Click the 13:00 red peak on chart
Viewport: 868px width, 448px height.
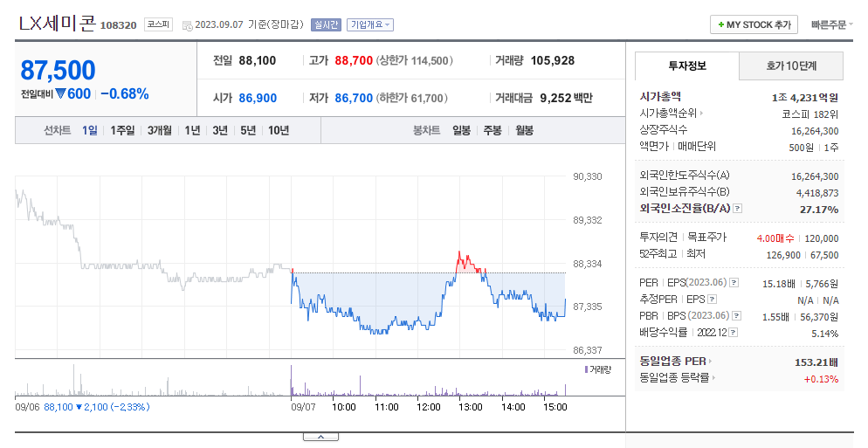click(459, 255)
